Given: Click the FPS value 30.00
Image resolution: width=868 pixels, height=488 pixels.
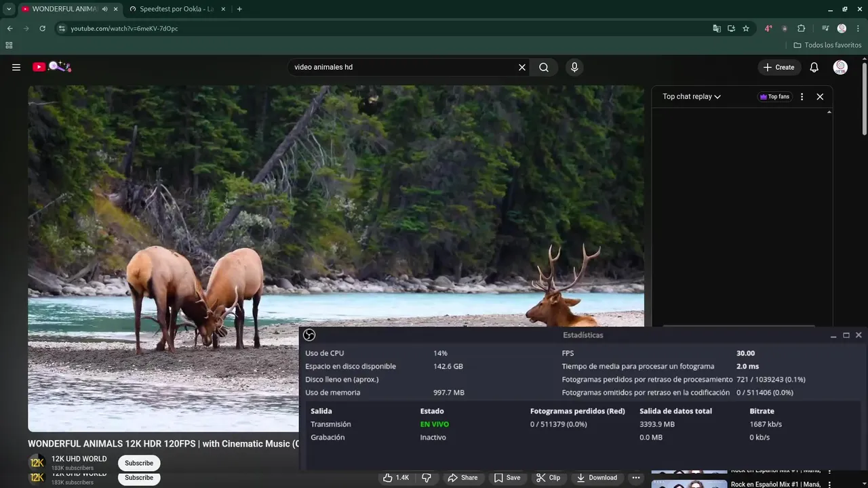Looking at the screenshot, I should point(746,353).
